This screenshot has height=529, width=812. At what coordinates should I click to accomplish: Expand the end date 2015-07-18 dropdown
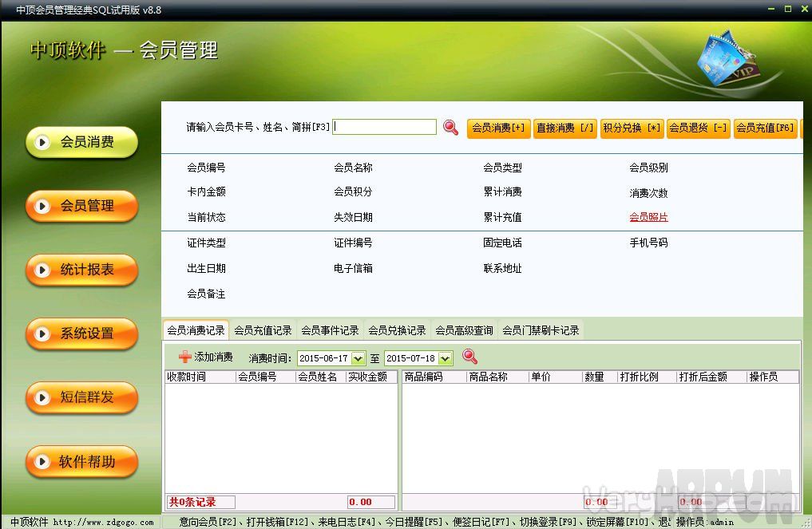445,359
